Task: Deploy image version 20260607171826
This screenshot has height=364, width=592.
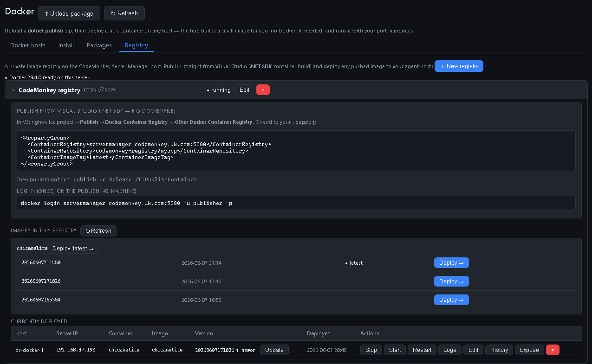Action: coord(451,281)
